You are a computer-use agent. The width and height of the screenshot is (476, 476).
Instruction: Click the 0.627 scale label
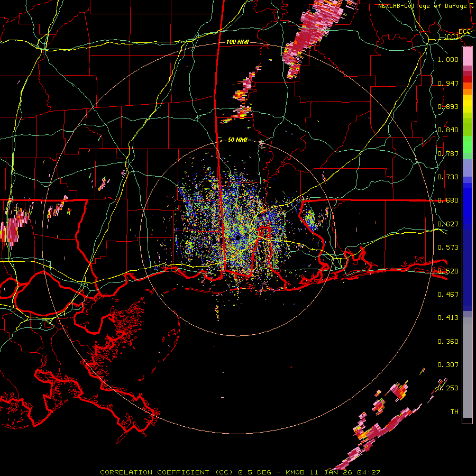click(x=448, y=224)
